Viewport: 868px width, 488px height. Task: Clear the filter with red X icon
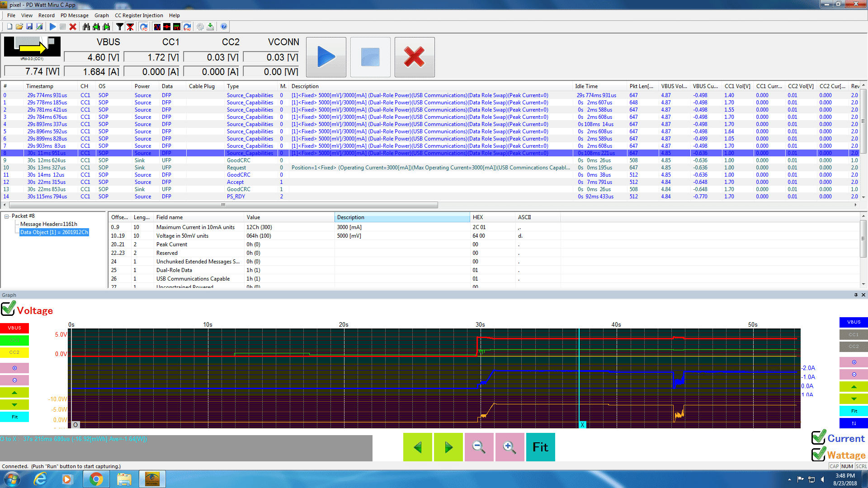tap(129, 27)
